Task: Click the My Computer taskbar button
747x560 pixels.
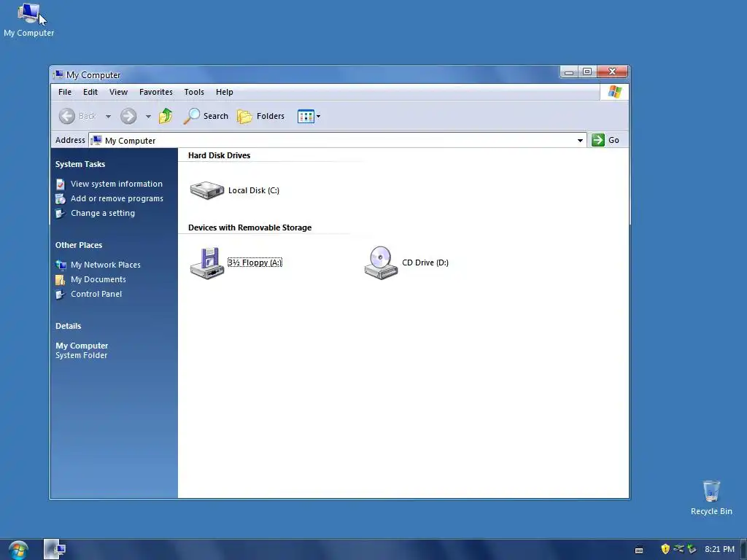Action: [55, 549]
